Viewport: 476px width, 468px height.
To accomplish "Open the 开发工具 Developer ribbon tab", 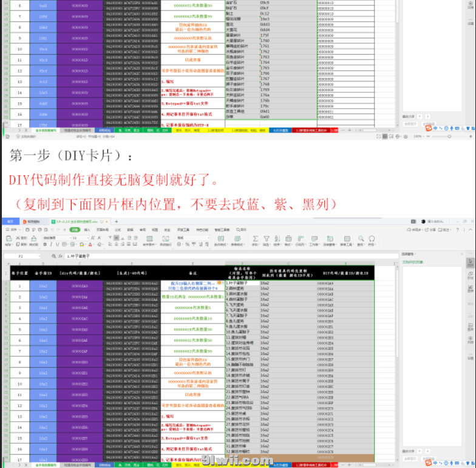I will pyautogui.click(x=183, y=230).
